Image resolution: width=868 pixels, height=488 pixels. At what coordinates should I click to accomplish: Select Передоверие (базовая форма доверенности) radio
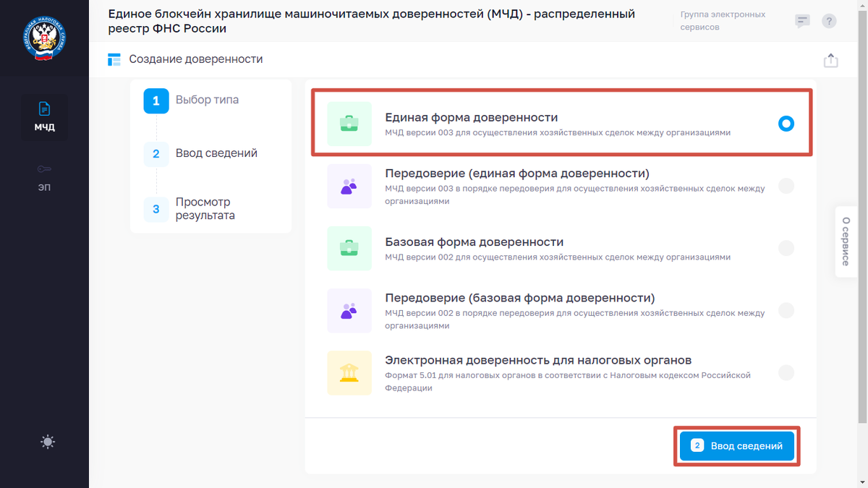coord(786,311)
